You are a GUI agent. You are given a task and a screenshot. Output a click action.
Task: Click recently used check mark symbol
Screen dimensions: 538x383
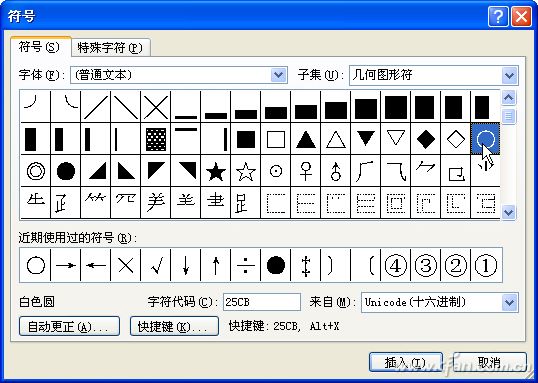pos(156,266)
